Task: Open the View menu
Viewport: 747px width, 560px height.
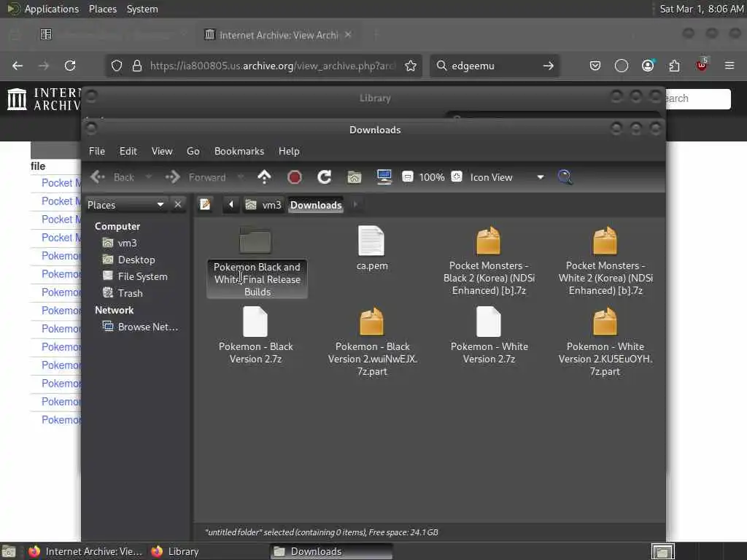Action: click(x=162, y=151)
